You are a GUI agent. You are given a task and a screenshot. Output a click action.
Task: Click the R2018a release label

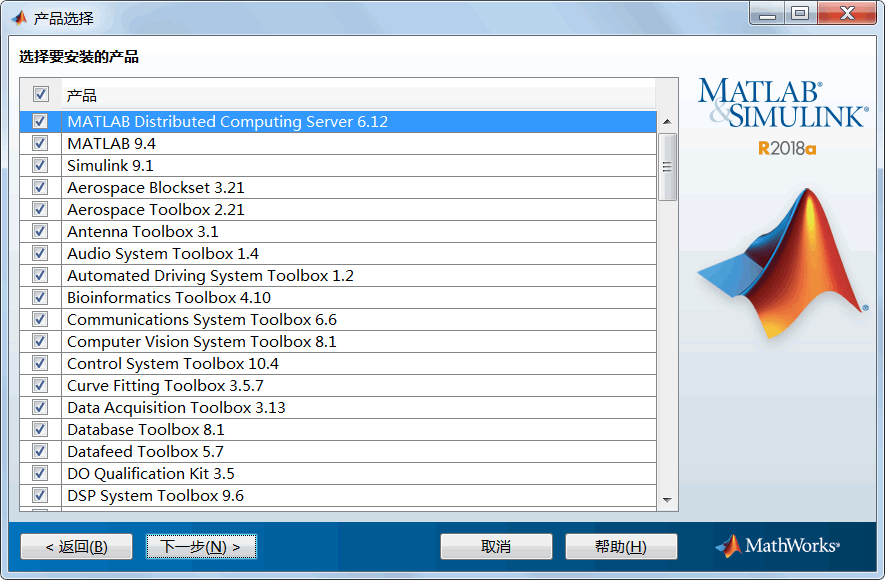pyautogui.click(x=787, y=148)
